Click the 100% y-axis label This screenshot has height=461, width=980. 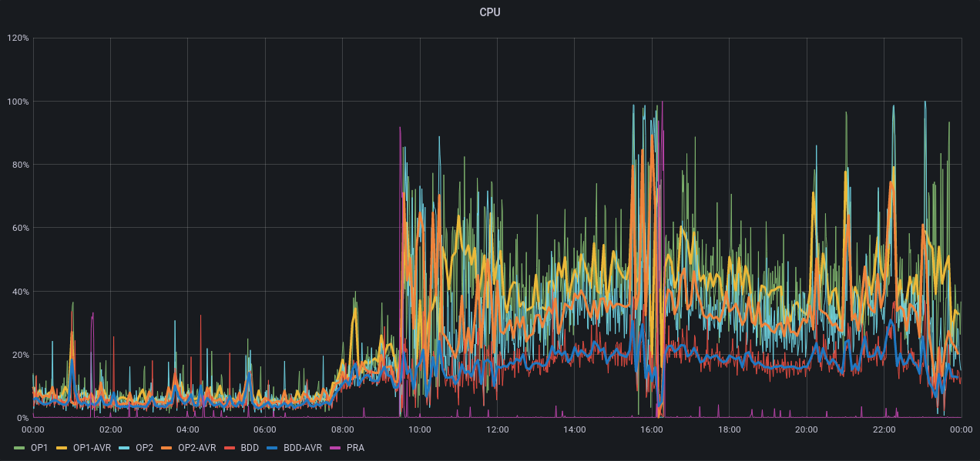click(x=18, y=102)
